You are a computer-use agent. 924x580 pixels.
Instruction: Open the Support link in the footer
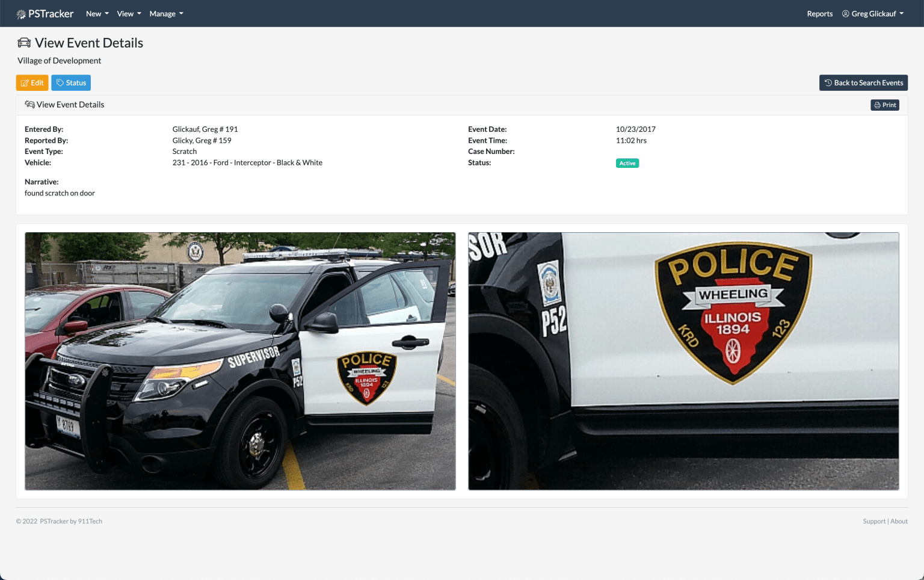coord(874,521)
